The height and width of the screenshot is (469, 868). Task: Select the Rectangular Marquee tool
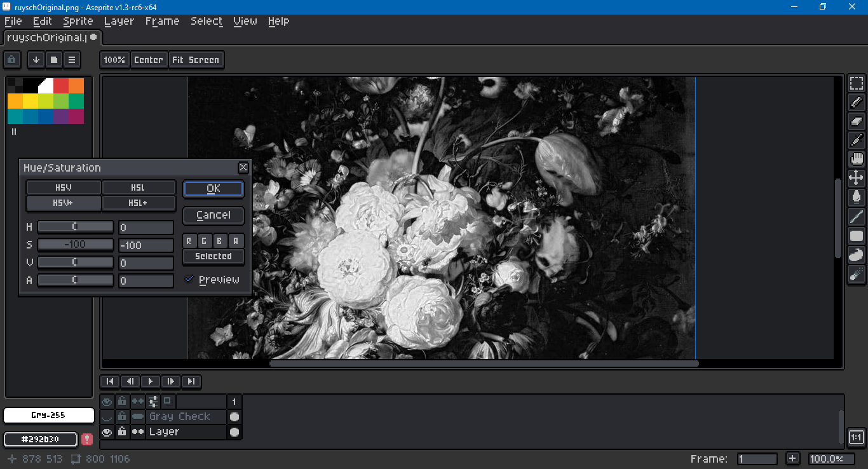coord(857,83)
